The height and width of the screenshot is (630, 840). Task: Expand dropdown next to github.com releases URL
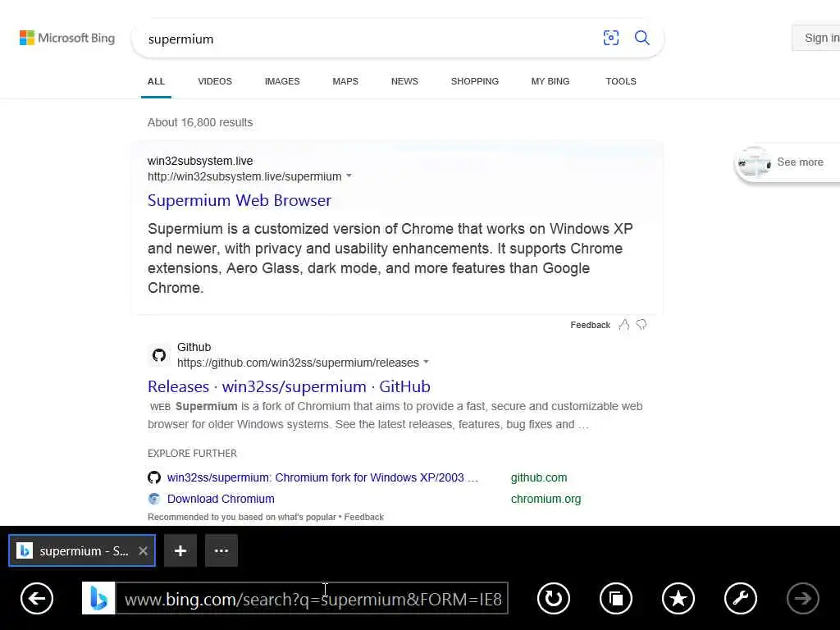point(427,362)
